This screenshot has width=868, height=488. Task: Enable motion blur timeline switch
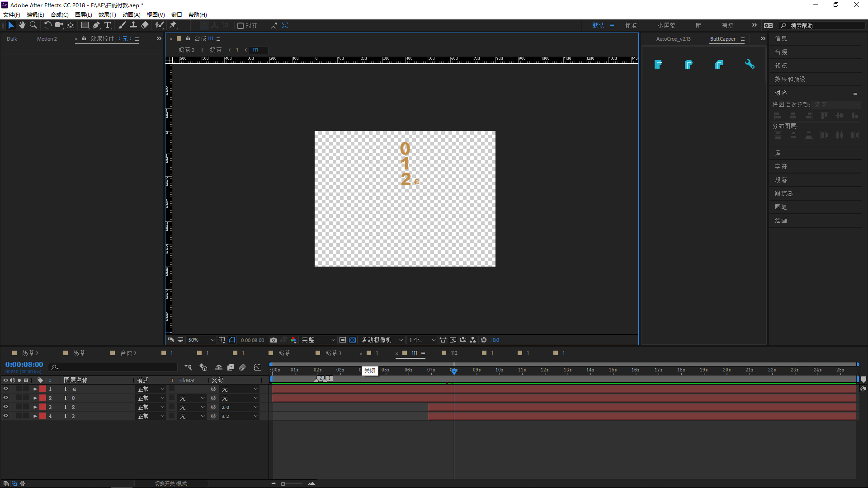[243, 367]
